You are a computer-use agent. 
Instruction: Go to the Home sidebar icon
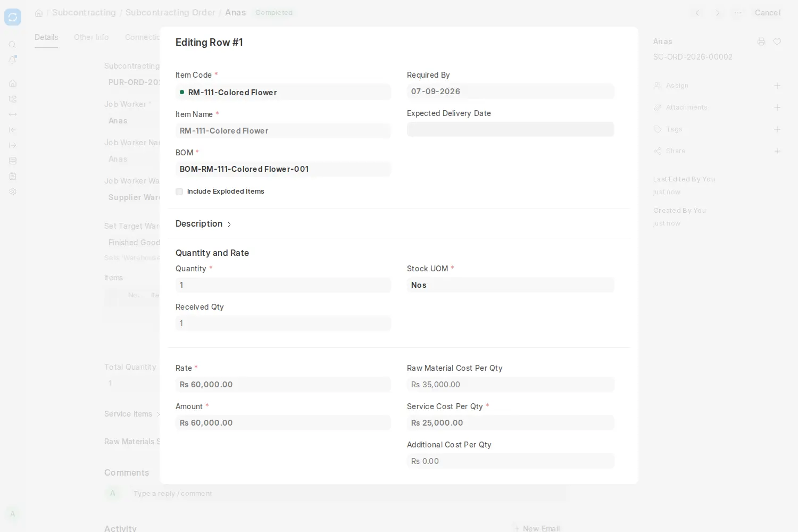tap(13, 84)
